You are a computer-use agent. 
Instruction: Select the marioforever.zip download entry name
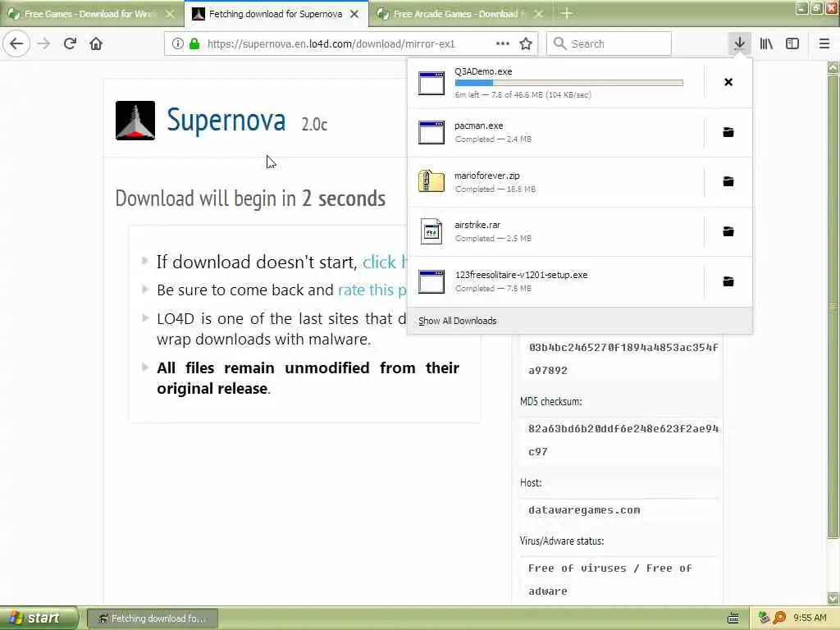point(487,176)
